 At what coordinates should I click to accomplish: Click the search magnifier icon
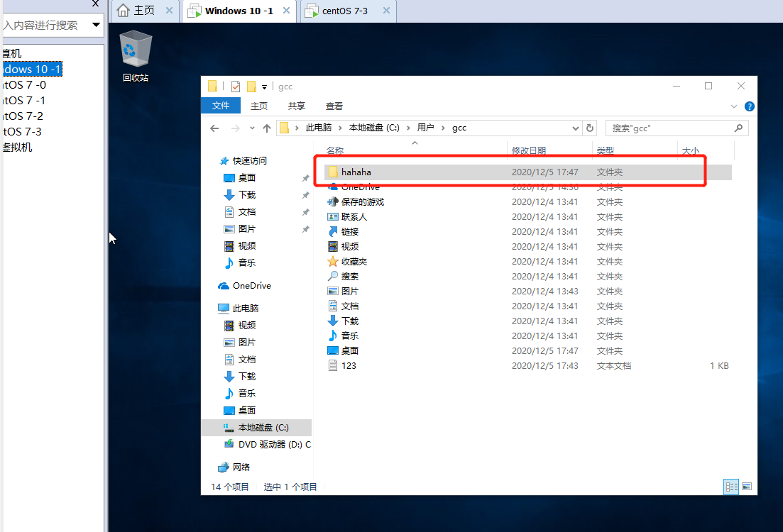click(738, 128)
